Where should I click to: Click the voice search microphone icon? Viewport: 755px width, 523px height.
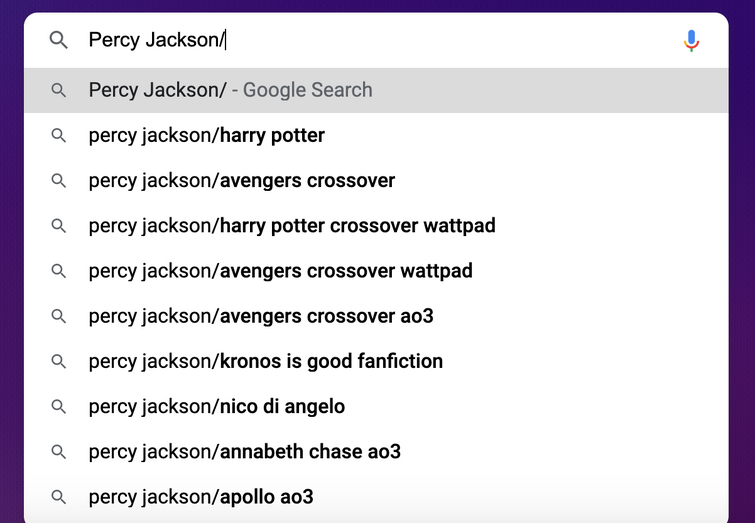[x=691, y=40]
